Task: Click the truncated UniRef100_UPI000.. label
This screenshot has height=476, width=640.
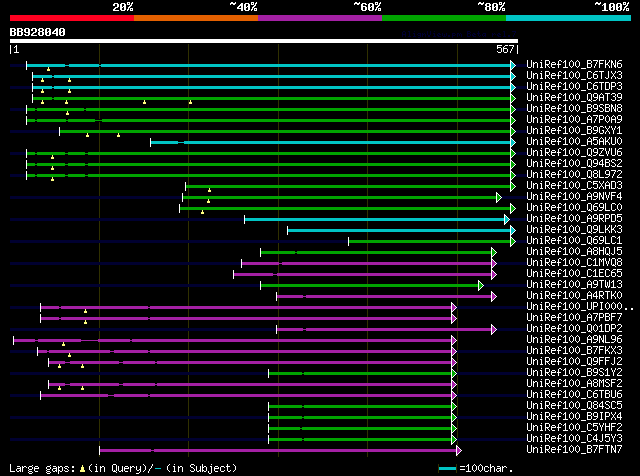Action: point(580,307)
